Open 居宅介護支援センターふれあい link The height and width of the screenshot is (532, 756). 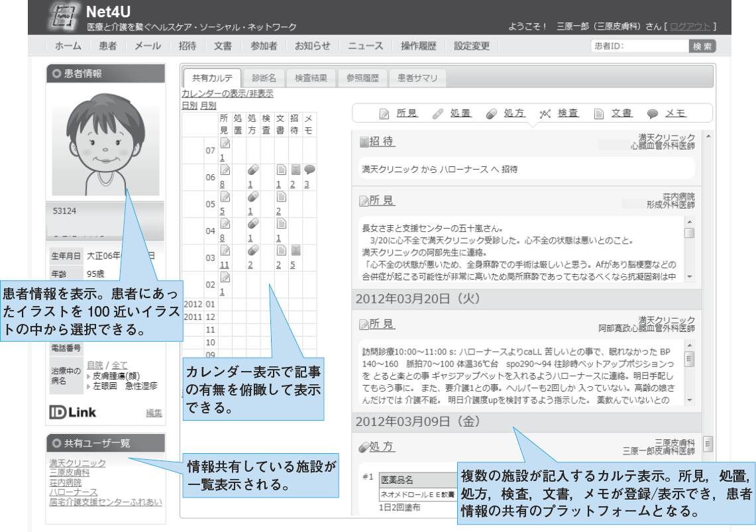coord(105,502)
